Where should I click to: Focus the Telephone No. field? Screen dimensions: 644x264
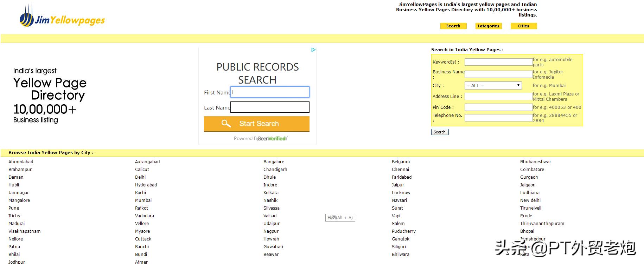498,118
